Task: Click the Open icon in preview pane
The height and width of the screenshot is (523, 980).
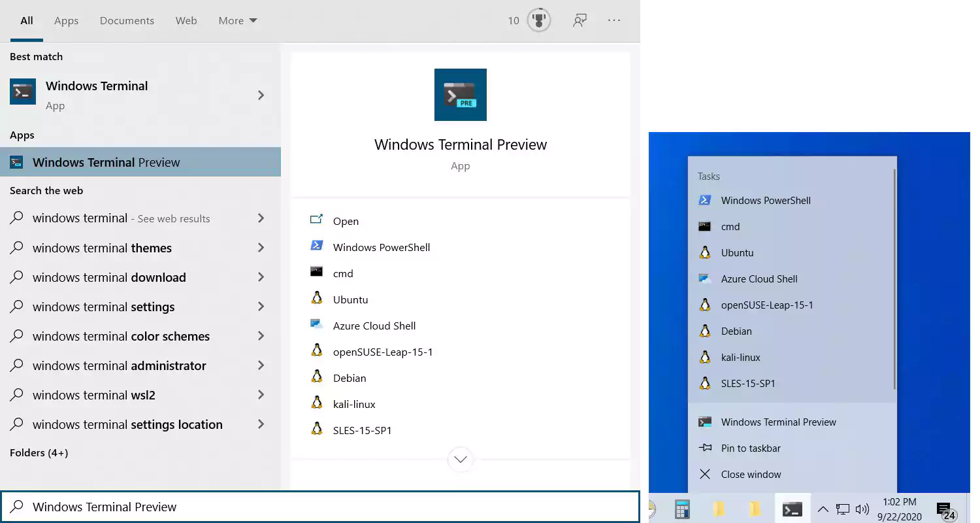Action: pos(317,220)
